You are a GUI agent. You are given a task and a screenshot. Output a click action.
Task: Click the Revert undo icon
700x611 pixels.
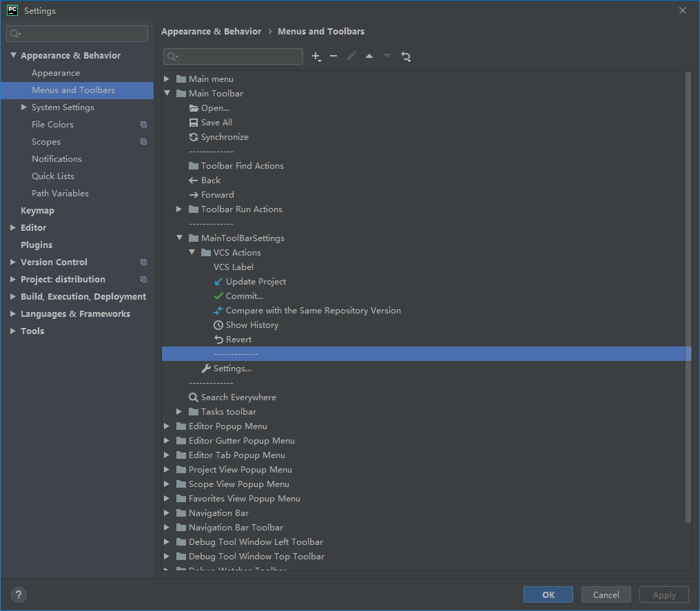(218, 340)
